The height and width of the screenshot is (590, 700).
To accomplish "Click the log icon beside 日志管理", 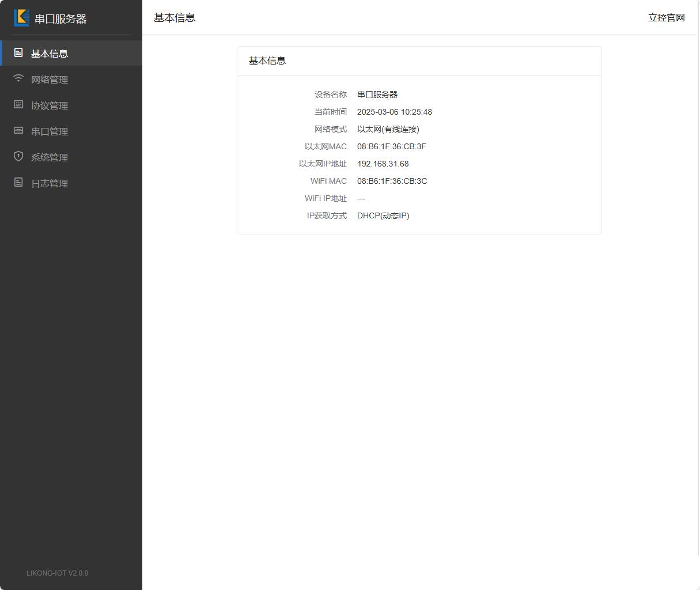I will click(18, 182).
